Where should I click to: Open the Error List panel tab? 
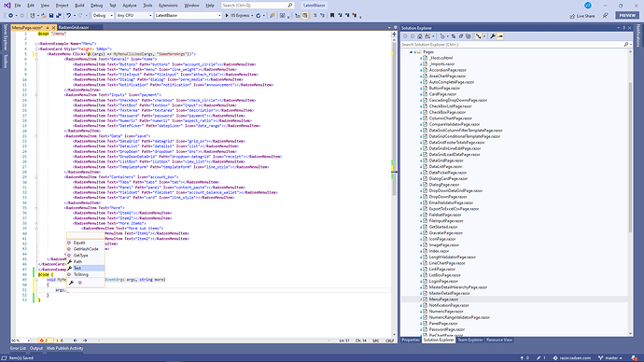pyautogui.click(x=18, y=348)
